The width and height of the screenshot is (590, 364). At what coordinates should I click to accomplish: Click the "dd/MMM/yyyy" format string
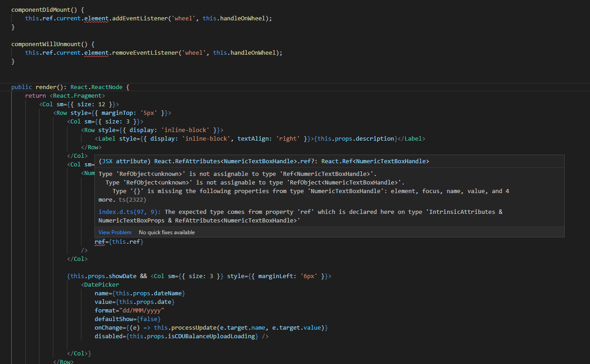point(141,311)
